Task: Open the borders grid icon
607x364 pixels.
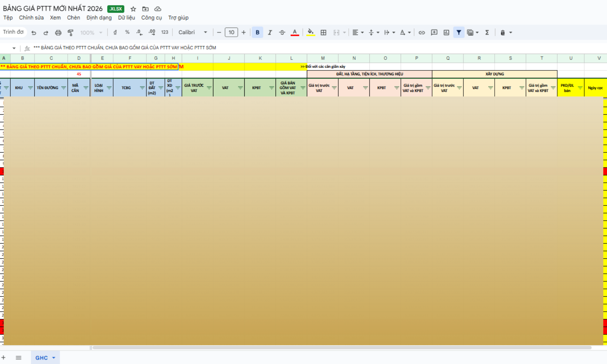Action: (324, 32)
